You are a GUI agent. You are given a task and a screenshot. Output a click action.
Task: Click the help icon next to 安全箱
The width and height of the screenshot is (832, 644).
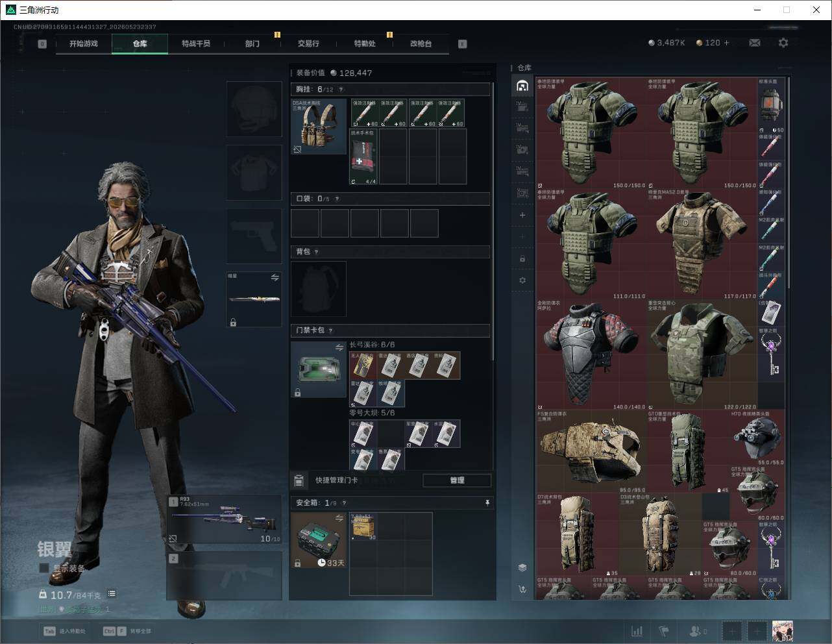pyautogui.click(x=344, y=502)
